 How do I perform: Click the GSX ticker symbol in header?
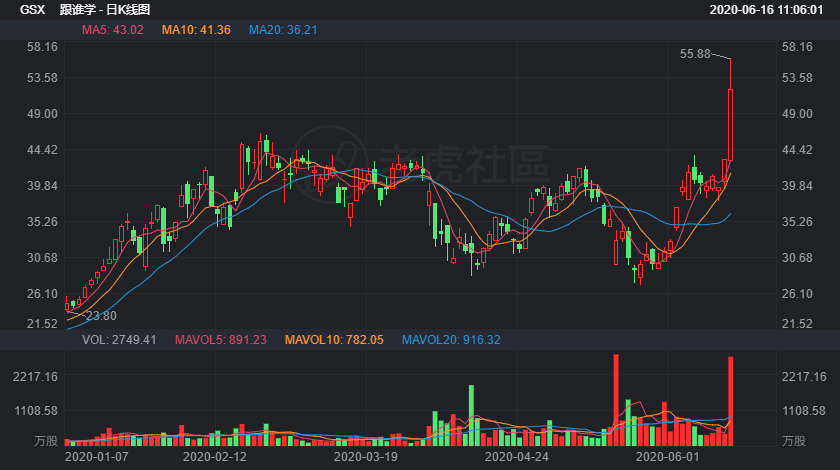[x=33, y=10]
